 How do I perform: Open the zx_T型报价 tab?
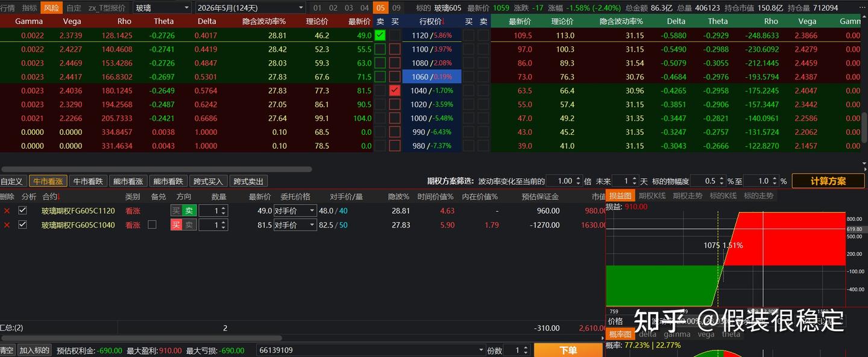click(107, 8)
